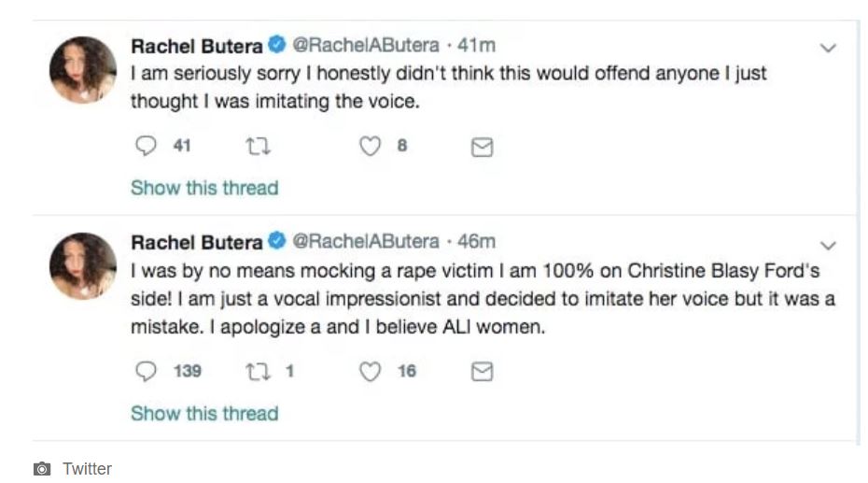Reply to the 41m-old tweet
Image resolution: width=868 pixels, height=483 pixels.
tap(146, 147)
